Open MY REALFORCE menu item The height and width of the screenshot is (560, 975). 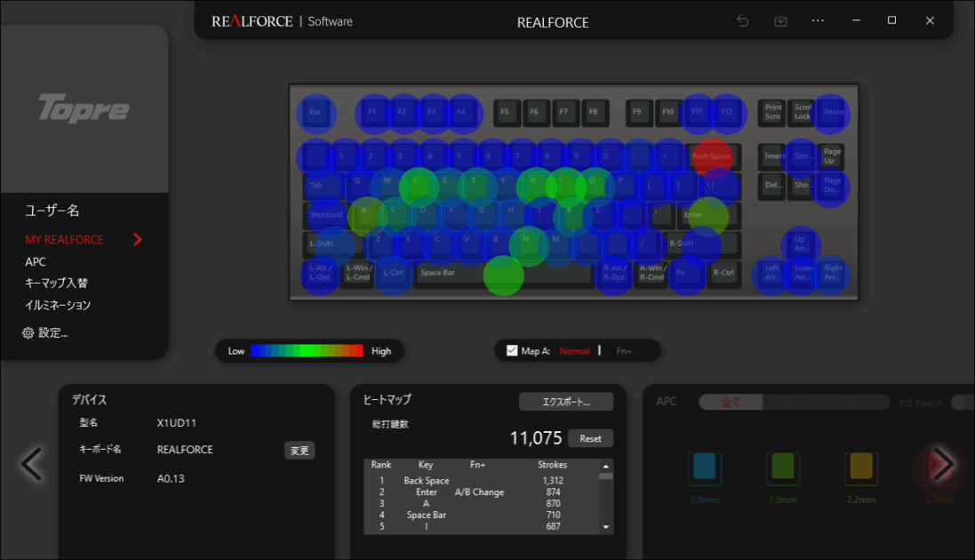(x=64, y=240)
